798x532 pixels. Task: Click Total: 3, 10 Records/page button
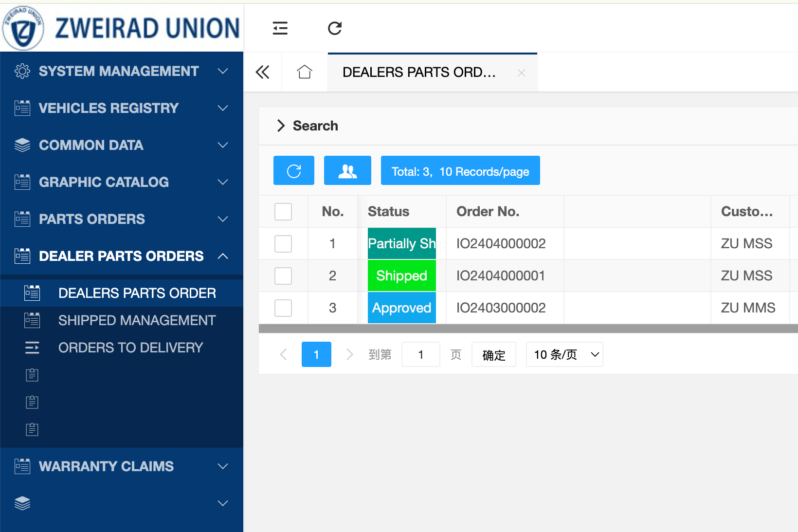[x=460, y=170]
